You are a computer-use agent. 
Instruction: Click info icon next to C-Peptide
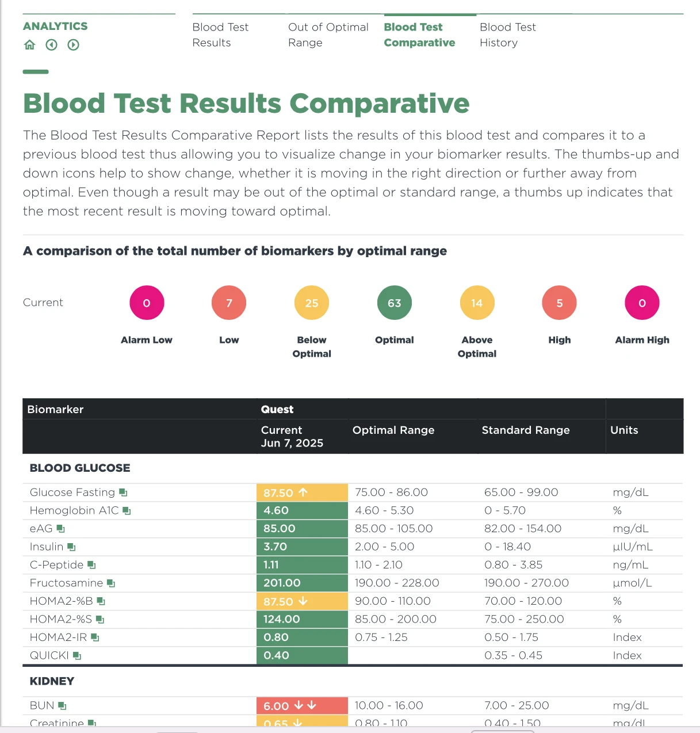(x=91, y=565)
